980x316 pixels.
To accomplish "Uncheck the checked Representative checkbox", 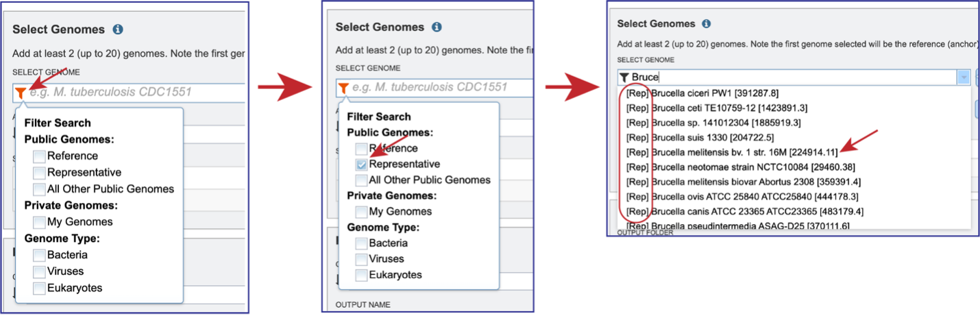I will pos(361,165).
